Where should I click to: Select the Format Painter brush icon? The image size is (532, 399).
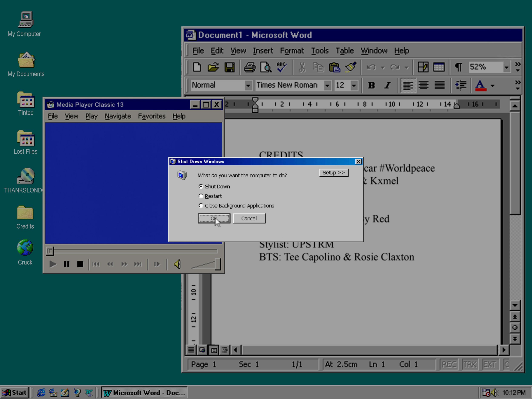[x=351, y=67]
